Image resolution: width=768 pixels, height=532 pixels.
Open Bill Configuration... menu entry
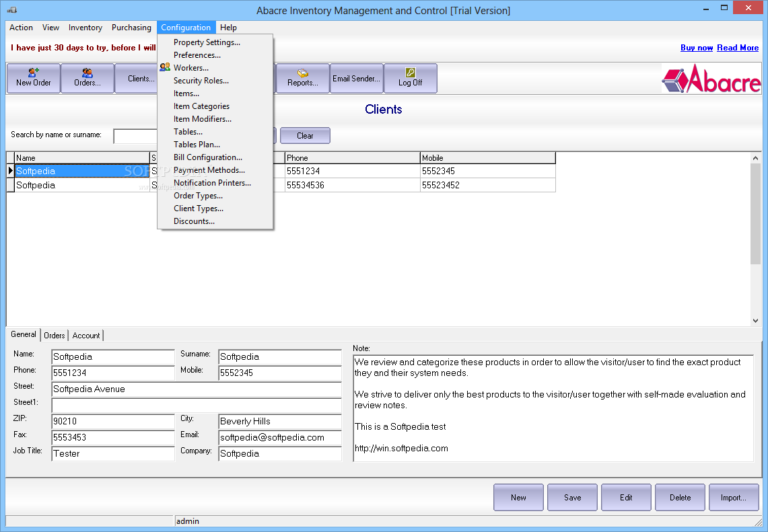coord(215,157)
